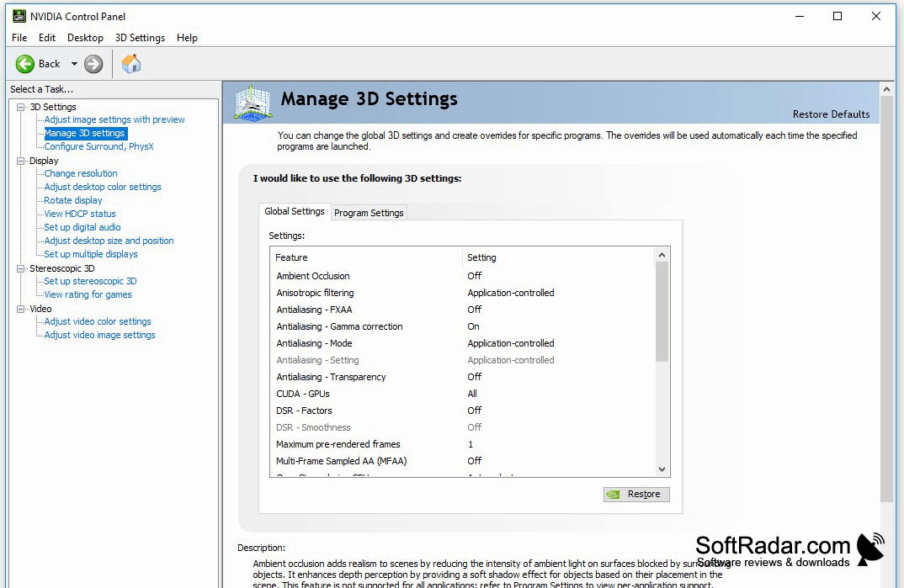The image size is (904, 588).
Task: Click the NVIDIA Control Panel title icon
Action: [x=19, y=16]
